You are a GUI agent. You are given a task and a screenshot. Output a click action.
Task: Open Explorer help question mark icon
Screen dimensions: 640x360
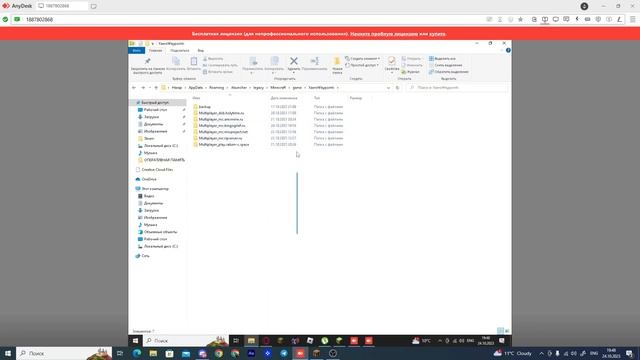508,51
